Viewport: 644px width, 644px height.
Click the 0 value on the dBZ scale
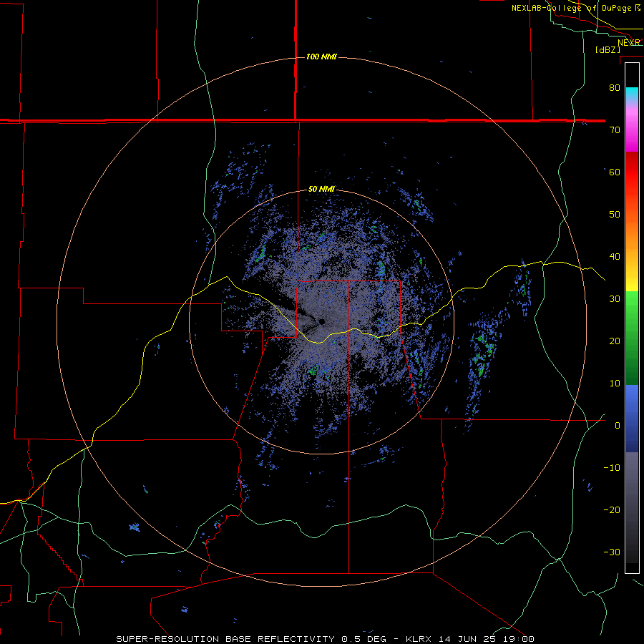click(x=618, y=426)
